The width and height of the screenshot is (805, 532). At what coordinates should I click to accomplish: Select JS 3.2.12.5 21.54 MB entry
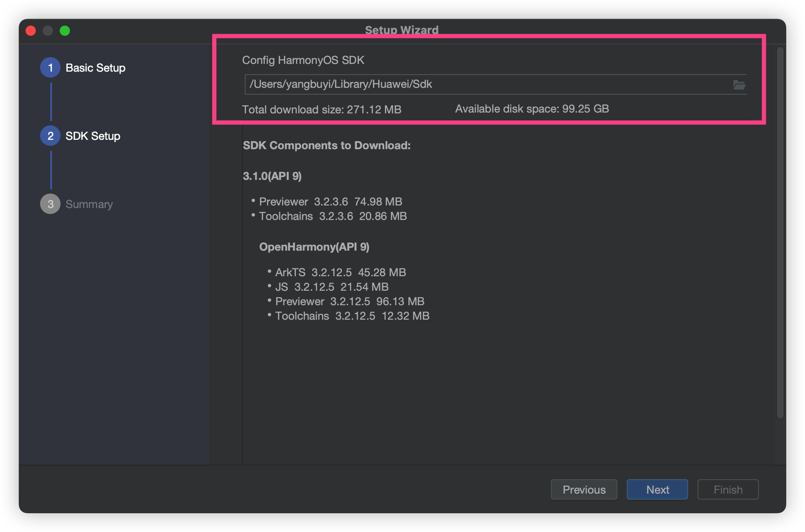pyautogui.click(x=332, y=287)
